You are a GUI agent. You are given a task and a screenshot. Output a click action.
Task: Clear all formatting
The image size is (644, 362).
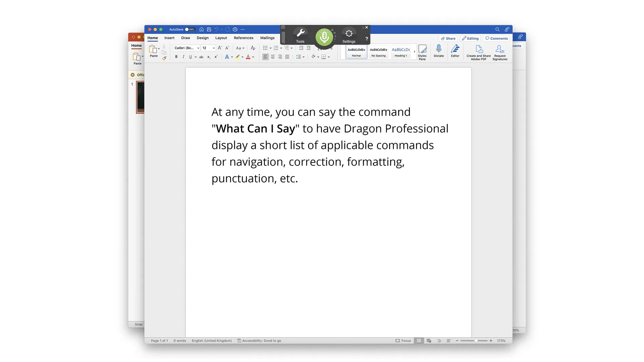pos(253,48)
